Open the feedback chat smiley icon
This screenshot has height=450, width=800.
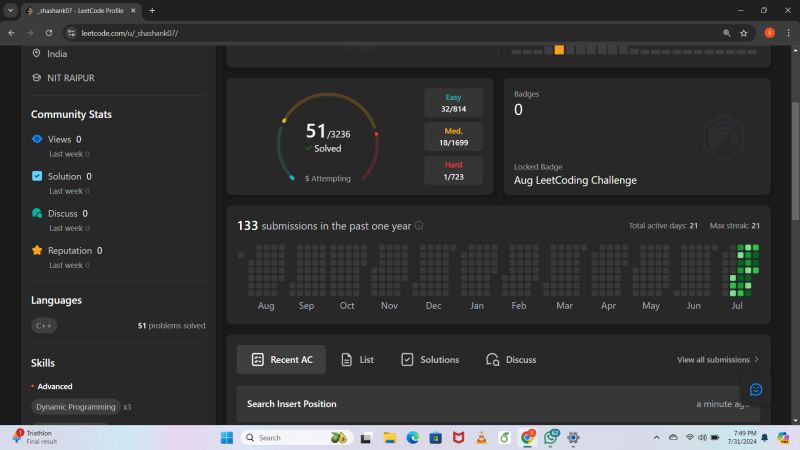point(756,390)
